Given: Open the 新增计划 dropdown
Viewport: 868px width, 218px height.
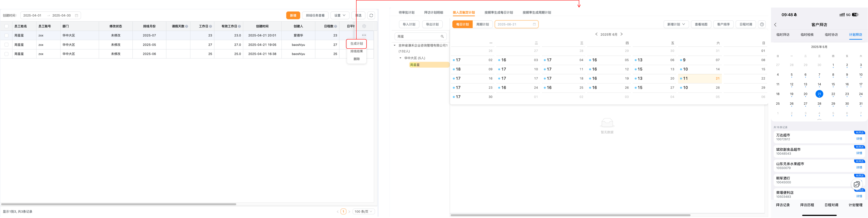Looking at the screenshot, I should click(x=676, y=24).
